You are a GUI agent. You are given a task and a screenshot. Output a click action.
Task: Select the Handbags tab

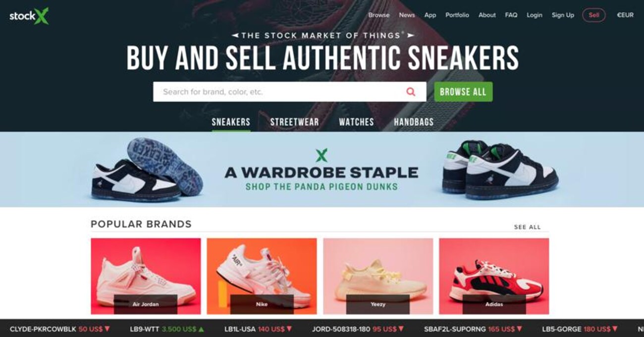(x=414, y=122)
